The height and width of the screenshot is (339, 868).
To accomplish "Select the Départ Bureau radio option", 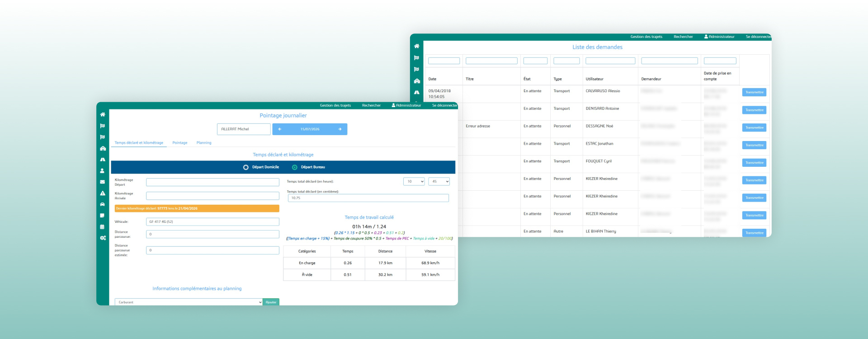I will [295, 167].
